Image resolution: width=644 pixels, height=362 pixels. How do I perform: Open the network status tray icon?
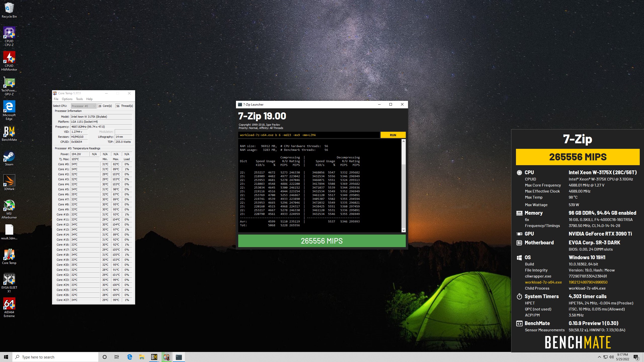(606, 357)
